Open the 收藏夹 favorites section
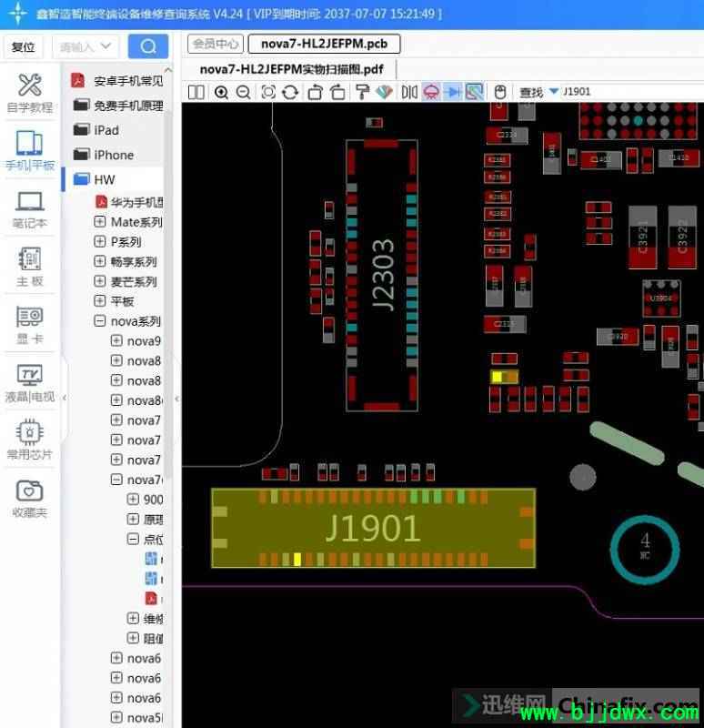 [x=30, y=498]
